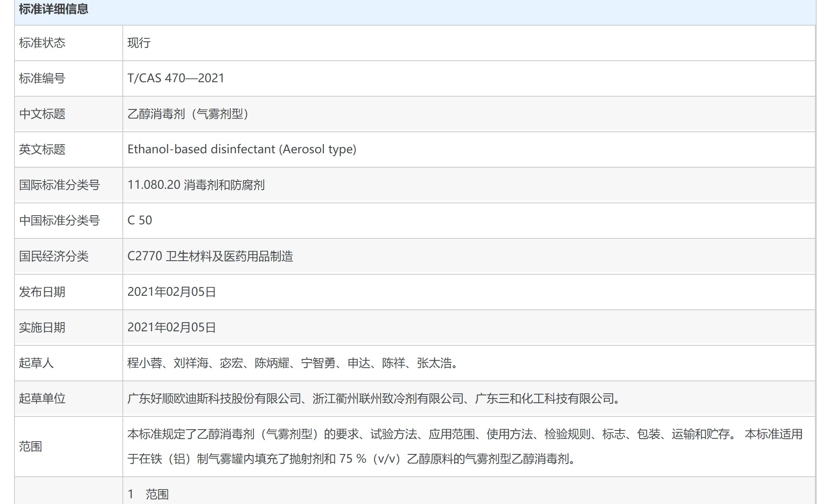The image size is (817, 504).
Task: Click the Chinese title 乙醇消毒剂（气雾剂型）
Action: click(x=188, y=114)
